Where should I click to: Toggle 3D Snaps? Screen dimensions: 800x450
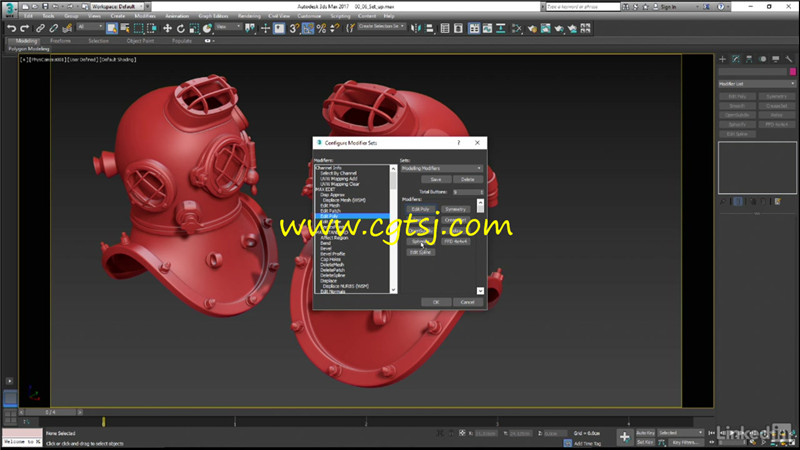pos(294,29)
